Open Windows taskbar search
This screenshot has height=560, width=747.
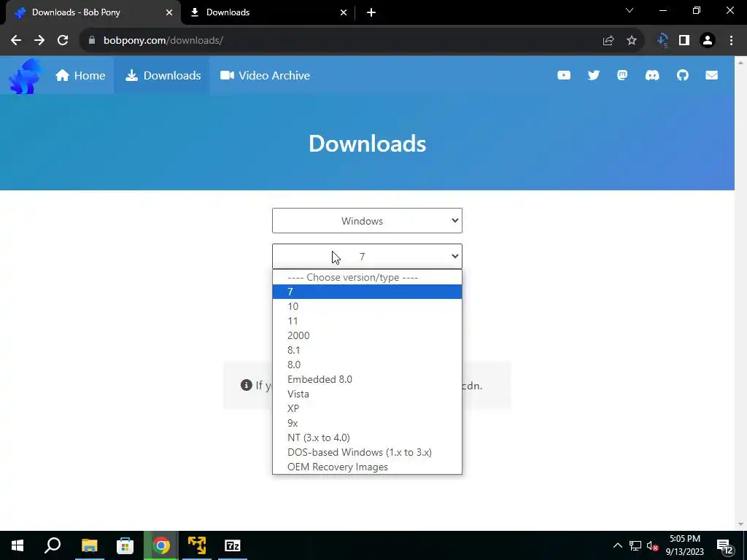pyautogui.click(x=53, y=545)
